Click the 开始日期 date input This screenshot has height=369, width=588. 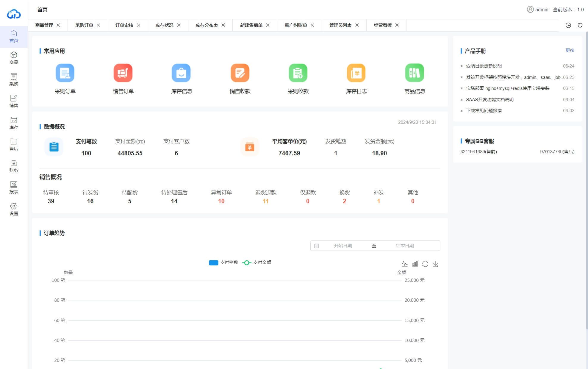pos(343,246)
